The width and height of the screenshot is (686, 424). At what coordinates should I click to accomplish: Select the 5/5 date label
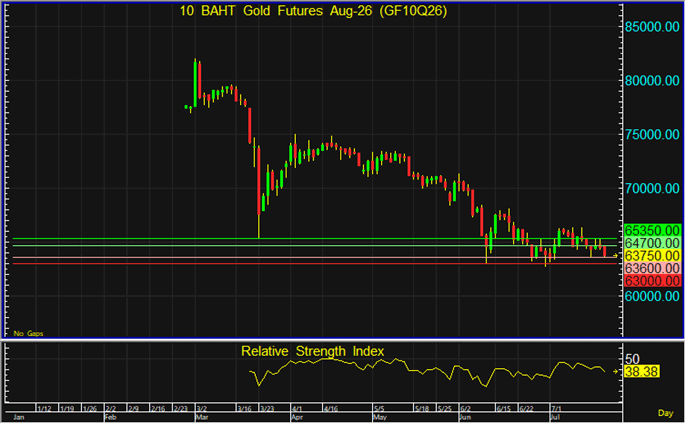point(379,409)
